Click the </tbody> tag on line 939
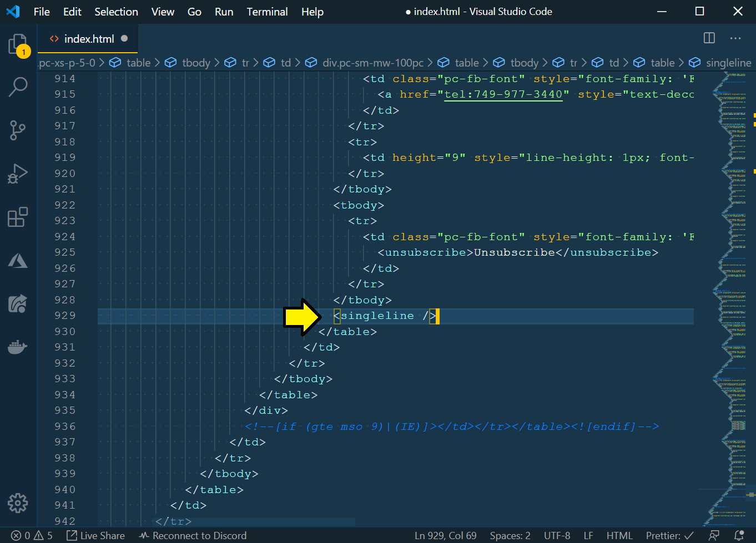756x543 pixels. (x=229, y=474)
